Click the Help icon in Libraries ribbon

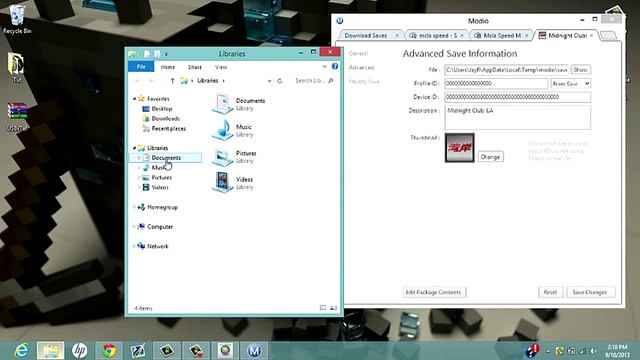pos(335,66)
